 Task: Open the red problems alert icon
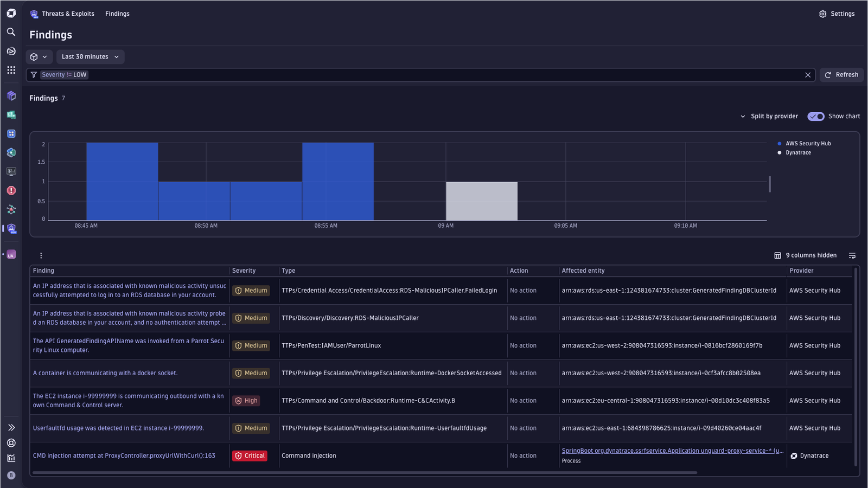(x=11, y=190)
